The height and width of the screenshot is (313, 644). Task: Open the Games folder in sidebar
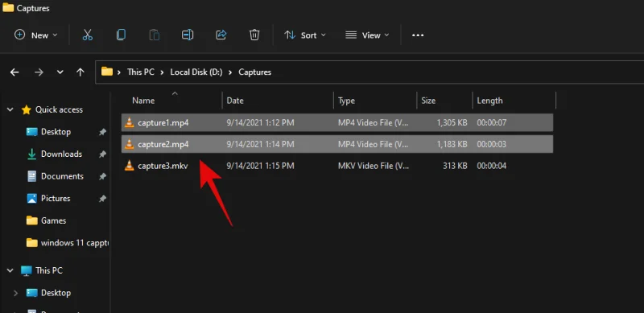(x=53, y=220)
